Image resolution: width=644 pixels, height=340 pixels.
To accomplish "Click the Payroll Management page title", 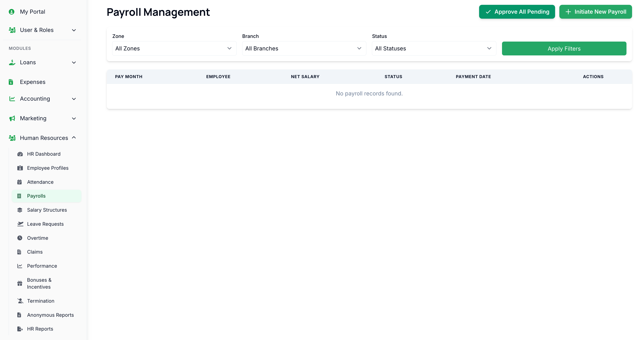I will (158, 12).
